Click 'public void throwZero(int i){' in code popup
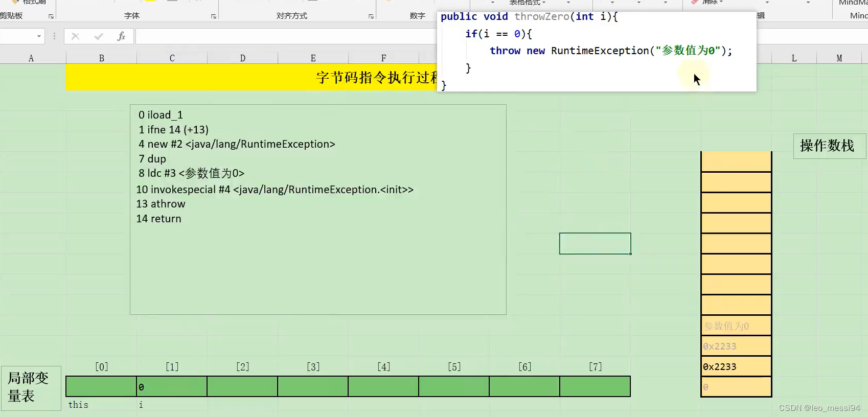868x417 pixels. (529, 17)
